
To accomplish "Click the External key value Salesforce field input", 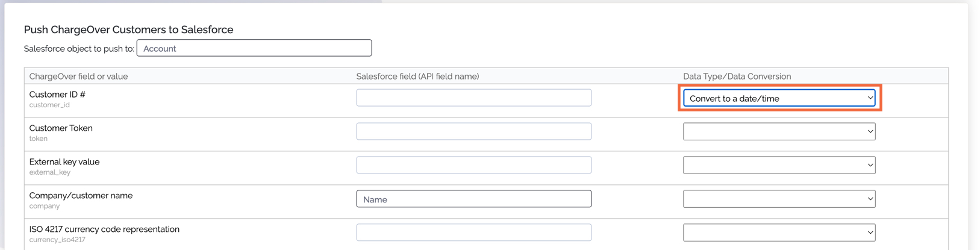I will 473,165.
